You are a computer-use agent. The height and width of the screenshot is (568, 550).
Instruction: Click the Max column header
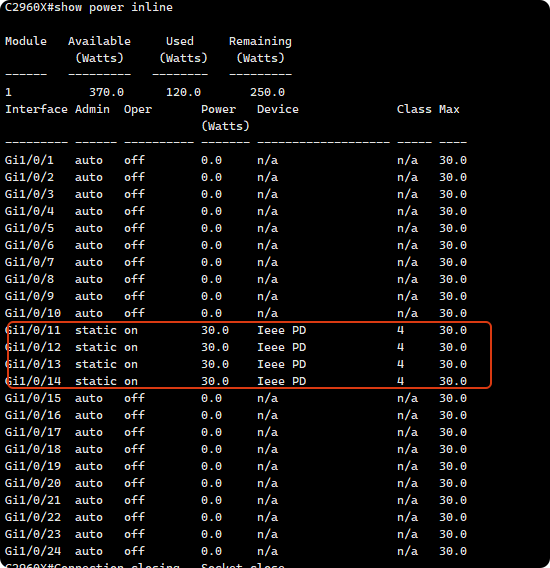point(449,109)
